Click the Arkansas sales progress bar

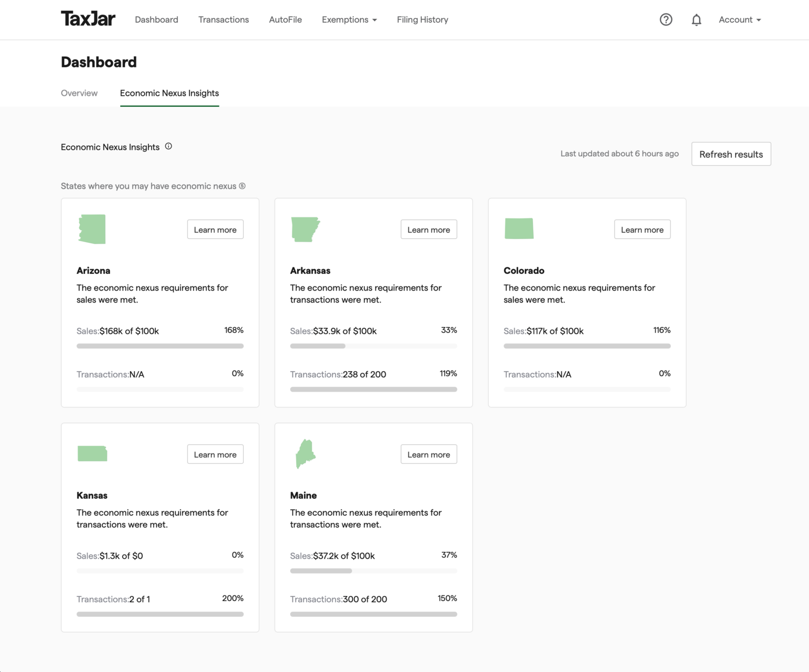click(373, 346)
